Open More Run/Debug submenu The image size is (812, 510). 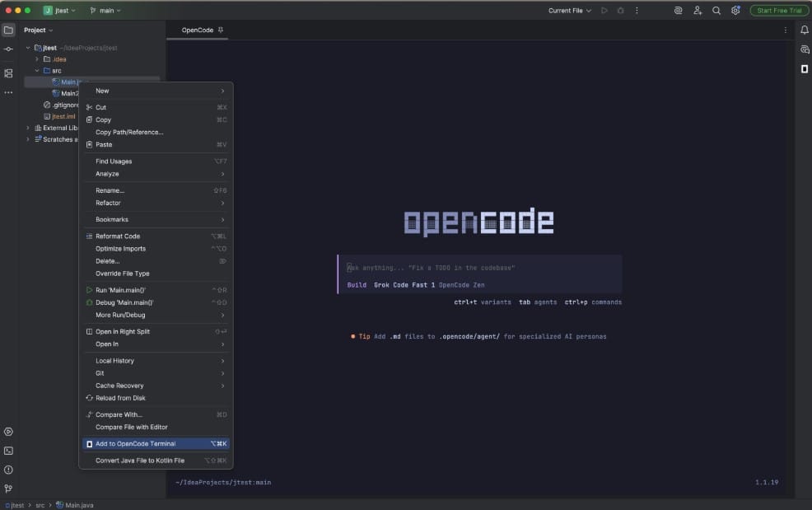(x=156, y=315)
